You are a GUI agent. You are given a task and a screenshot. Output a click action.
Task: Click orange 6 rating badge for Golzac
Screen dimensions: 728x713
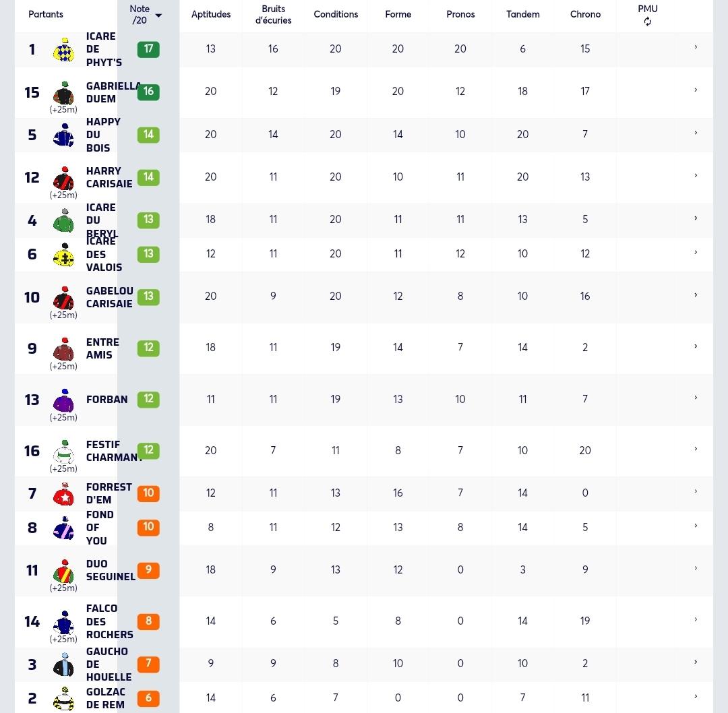[148, 697]
